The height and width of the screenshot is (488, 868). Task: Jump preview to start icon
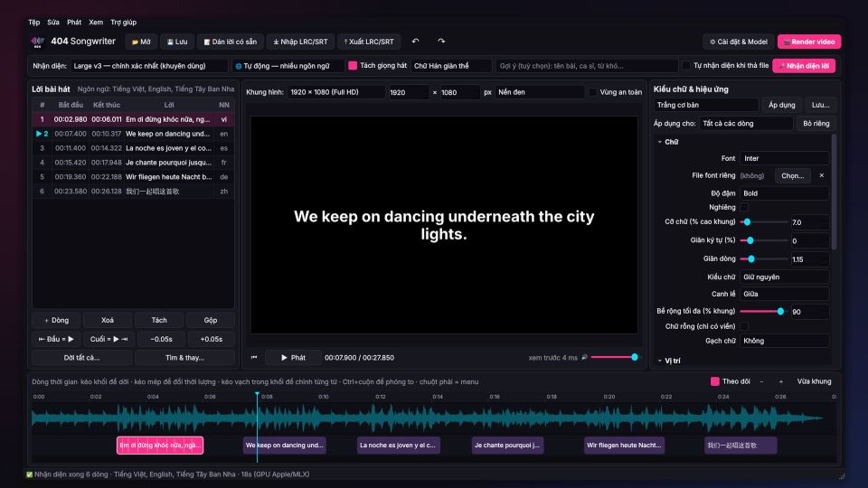tap(254, 358)
